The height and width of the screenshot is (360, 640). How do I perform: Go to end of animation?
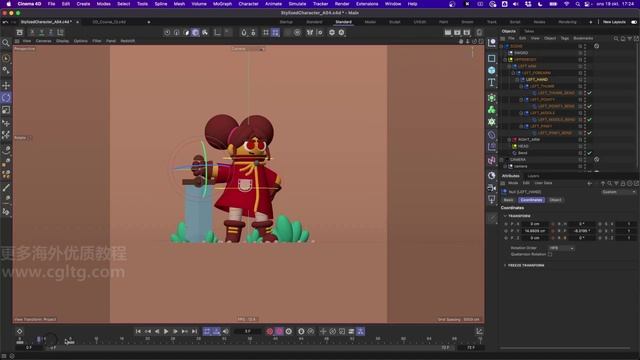coord(194,331)
